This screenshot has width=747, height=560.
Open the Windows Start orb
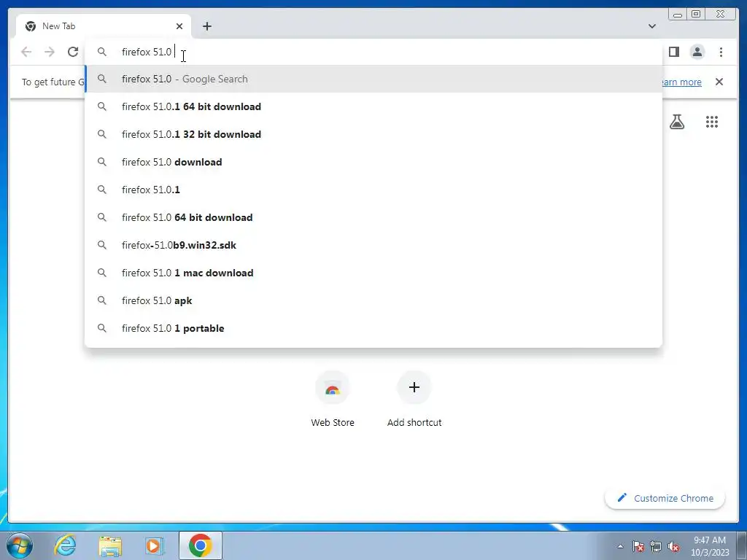pyautogui.click(x=20, y=545)
